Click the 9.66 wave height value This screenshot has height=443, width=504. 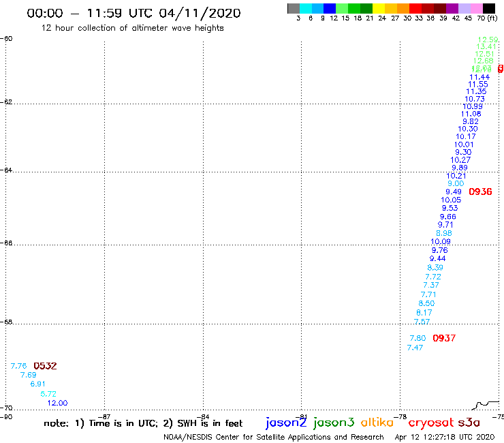[x=447, y=217]
